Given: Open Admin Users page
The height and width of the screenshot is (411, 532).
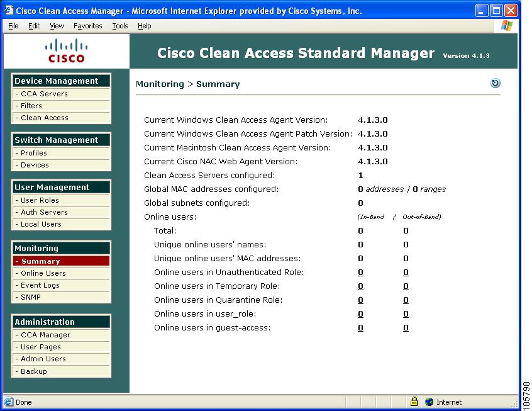Looking at the screenshot, I should (61, 359).
